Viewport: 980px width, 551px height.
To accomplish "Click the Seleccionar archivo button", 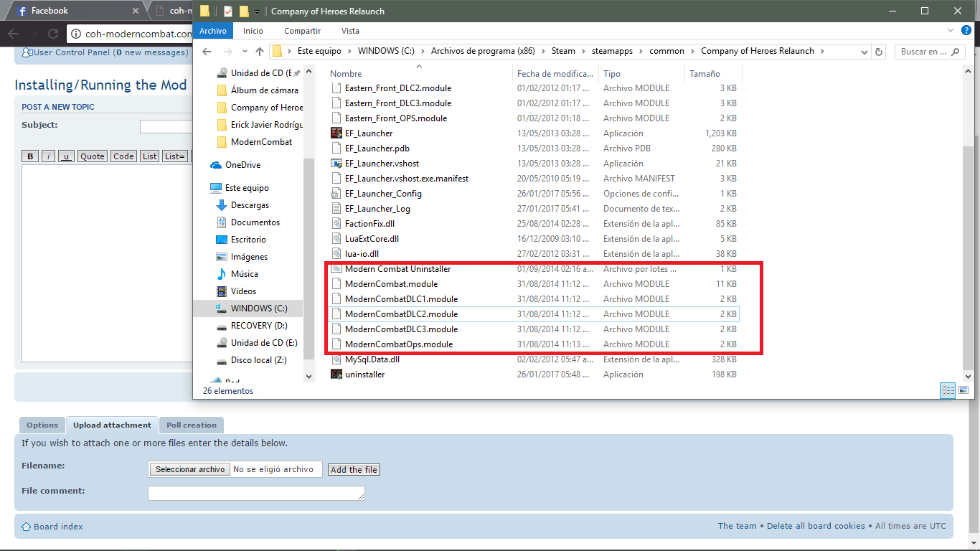I will 190,469.
